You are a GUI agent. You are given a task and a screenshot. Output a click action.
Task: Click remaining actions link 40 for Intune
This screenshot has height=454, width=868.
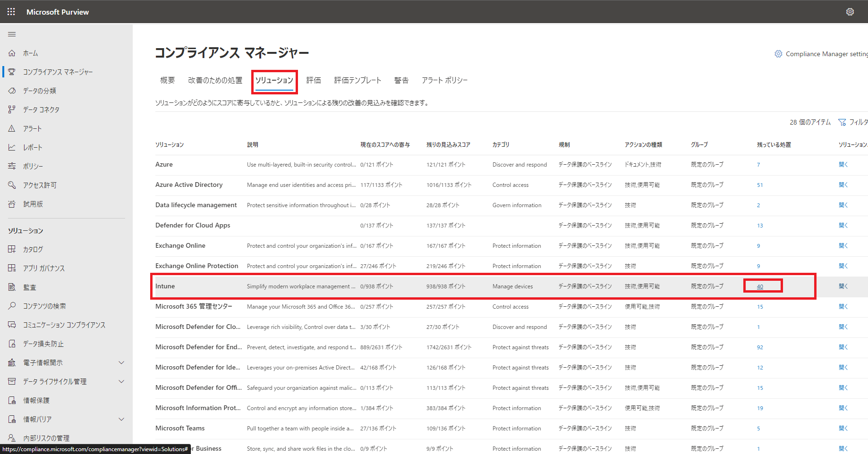click(760, 286)
